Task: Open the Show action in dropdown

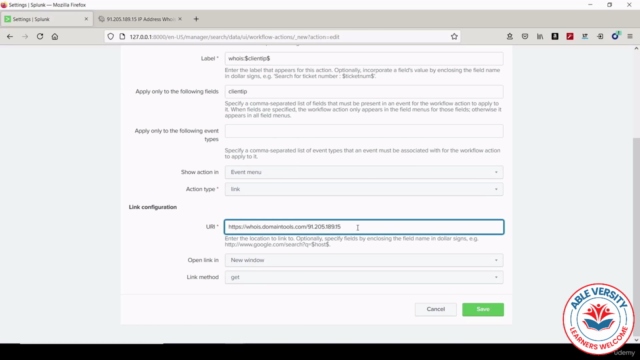Action: (364, 172)
